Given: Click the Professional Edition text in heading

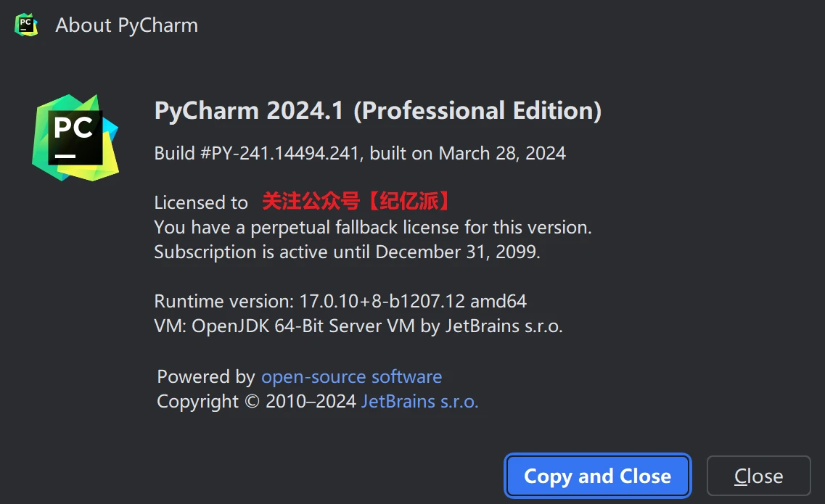Looking at the screenshot, I should point(477,111).
